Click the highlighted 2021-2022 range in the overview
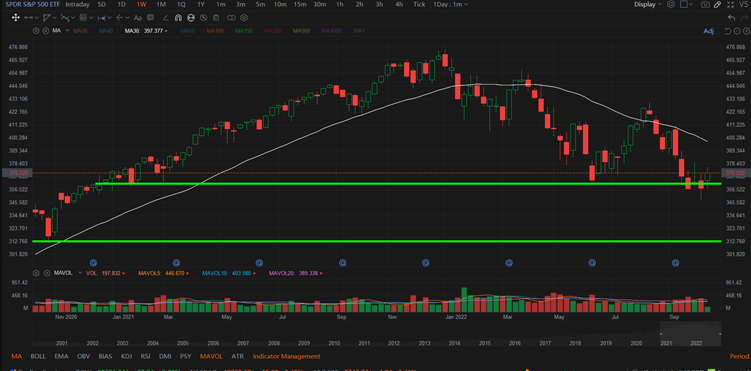 pyautogui.click(x=690, y=334)
